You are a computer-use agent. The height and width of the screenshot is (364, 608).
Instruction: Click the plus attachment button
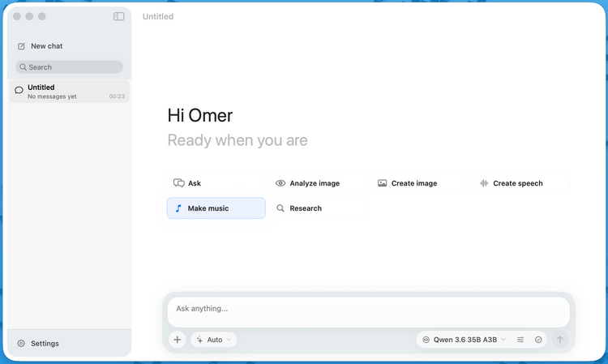pos(178,340)
